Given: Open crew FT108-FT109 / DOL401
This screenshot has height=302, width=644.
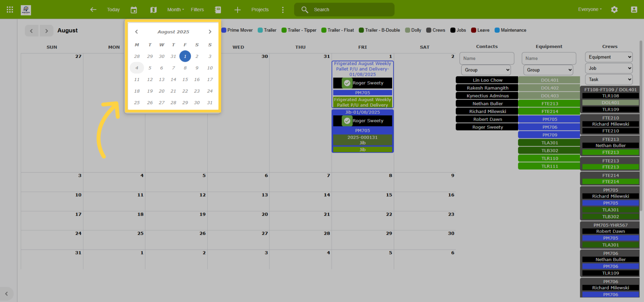Looking at the screenshot, I should tap(610, 90).
